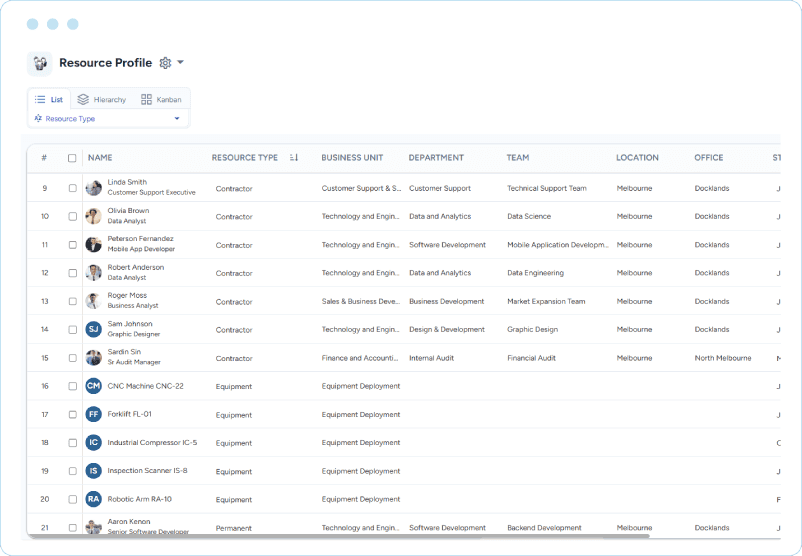Switch to the Kanban view tab
802x556 pixels.
click(161, 99)
